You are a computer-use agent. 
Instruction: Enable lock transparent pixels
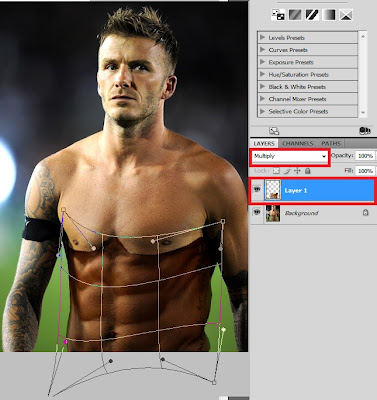tap(276, 171)
